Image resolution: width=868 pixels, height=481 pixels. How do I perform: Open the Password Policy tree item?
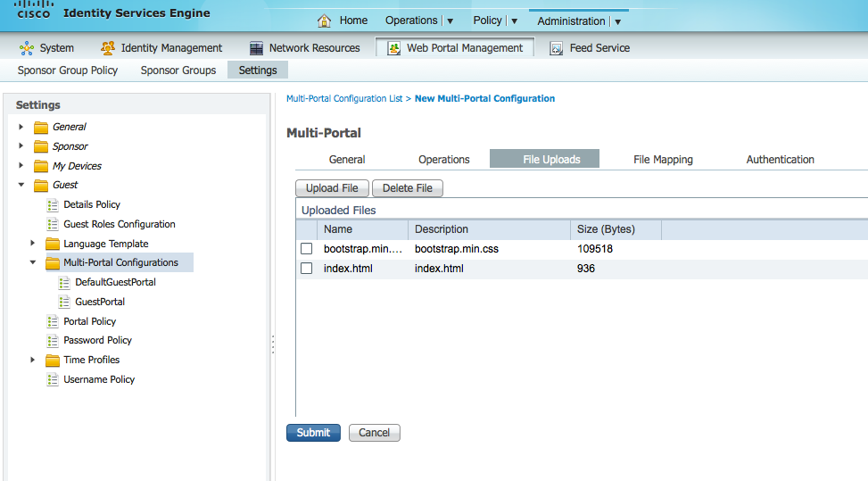click(x=97, y=340)
